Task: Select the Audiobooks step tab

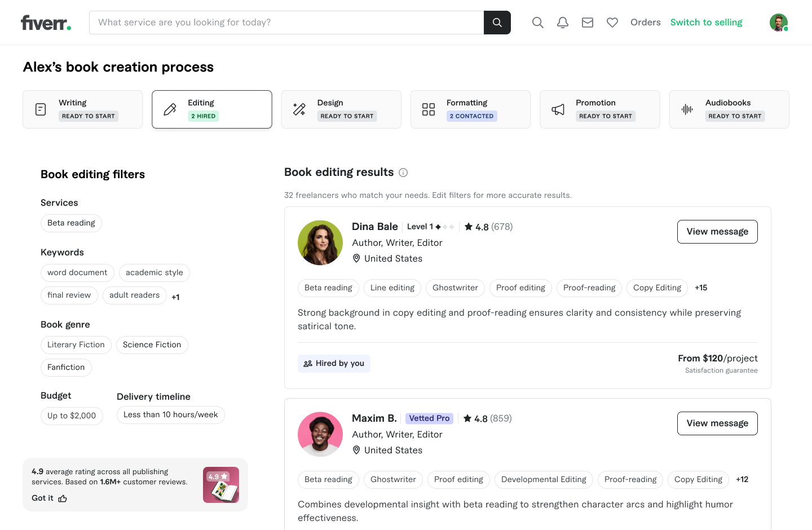Action: click(x=729, y=109)
